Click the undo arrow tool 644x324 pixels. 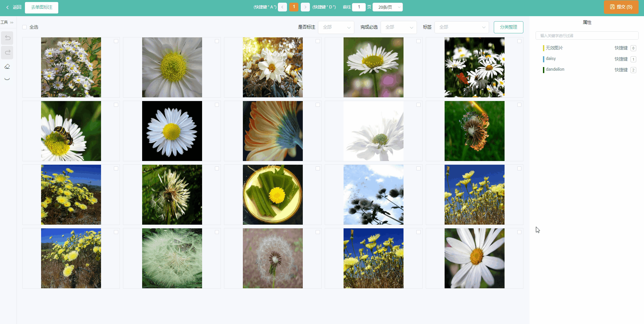[7, 38]
